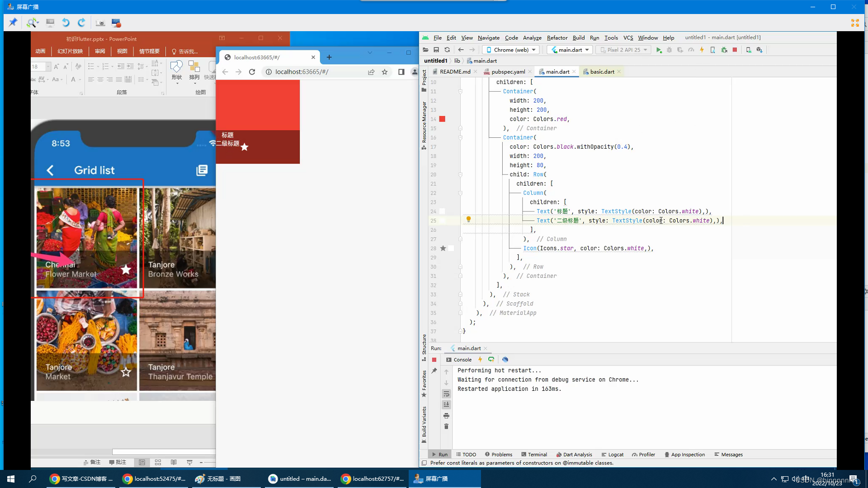
Task: Click the Save All disk icon
Action: click(436, 50)
